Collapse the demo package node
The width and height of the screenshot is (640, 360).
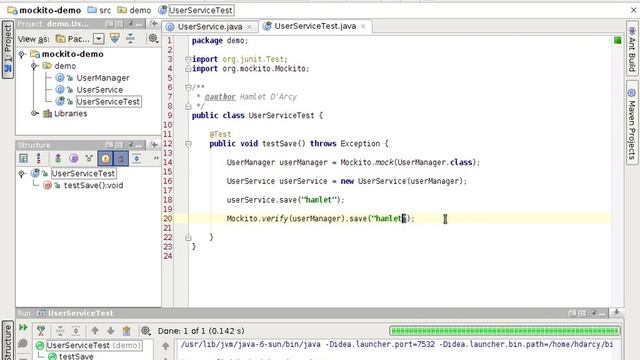click(x=34, y=66)
